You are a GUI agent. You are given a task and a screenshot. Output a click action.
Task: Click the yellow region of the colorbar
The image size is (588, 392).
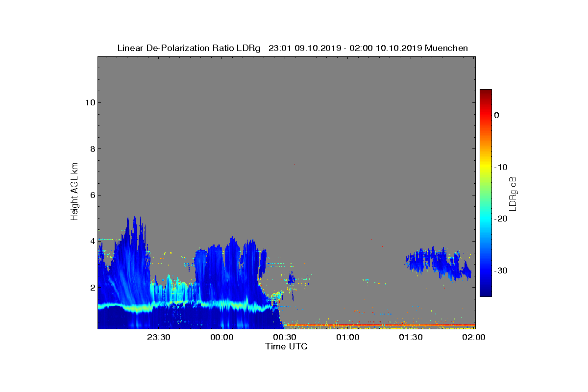coord(486,167)
